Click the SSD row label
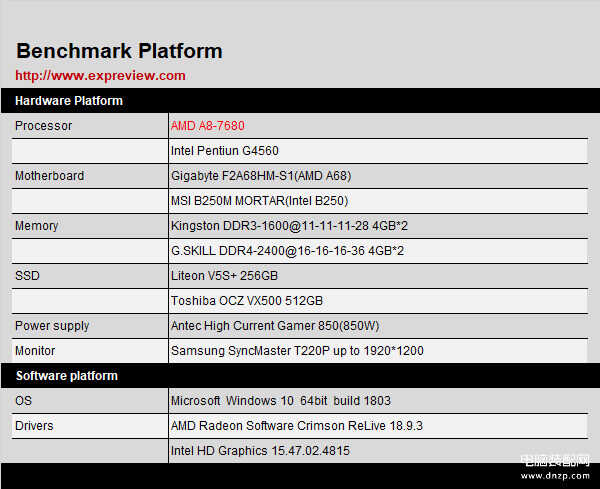This screenshot has height=489, width=600. [x=27, y=275]
